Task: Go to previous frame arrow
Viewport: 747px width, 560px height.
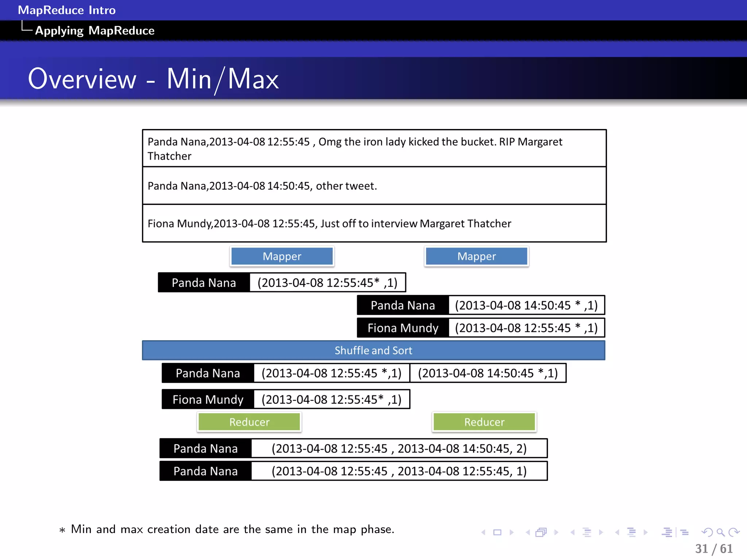Action: tap(528, 532)
